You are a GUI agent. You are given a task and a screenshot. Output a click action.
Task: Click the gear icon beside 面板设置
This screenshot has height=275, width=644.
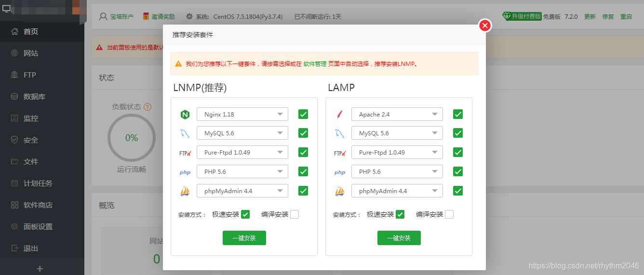(x=14, y=226)
